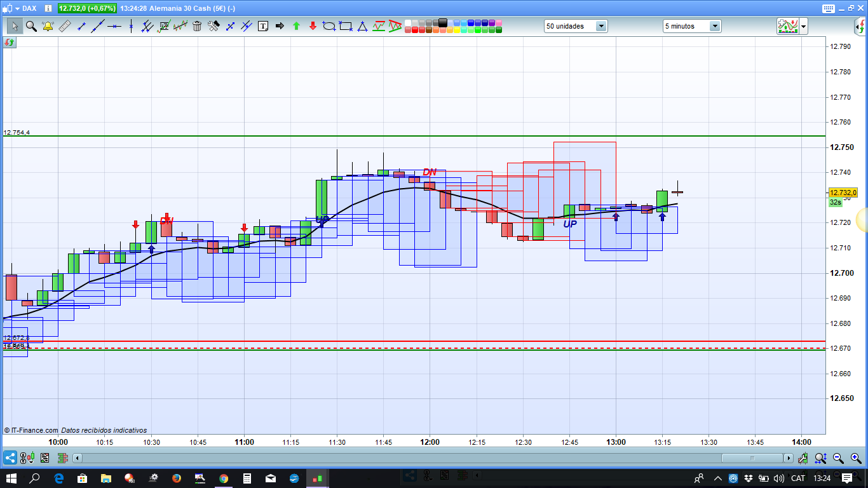Click the horizontal scrollbar left arrow
The width and height of the screenshot is (868, 488).
78,457
